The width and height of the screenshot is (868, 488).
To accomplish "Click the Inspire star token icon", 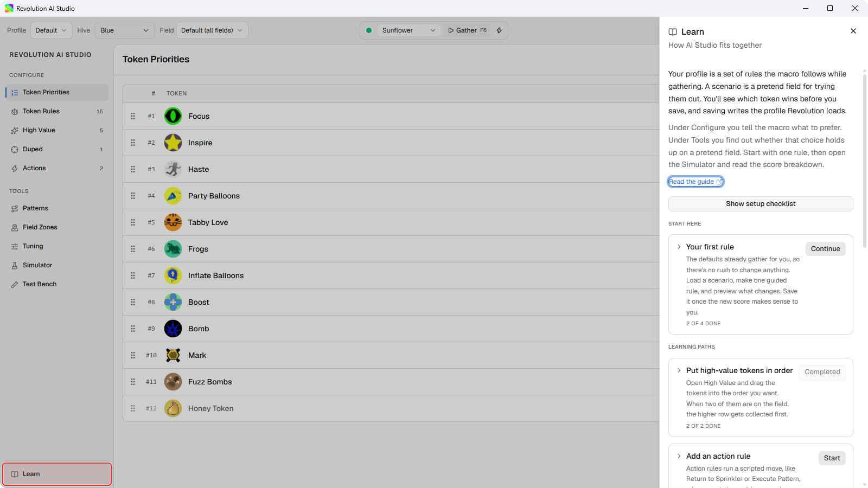I will coord(173,143).
